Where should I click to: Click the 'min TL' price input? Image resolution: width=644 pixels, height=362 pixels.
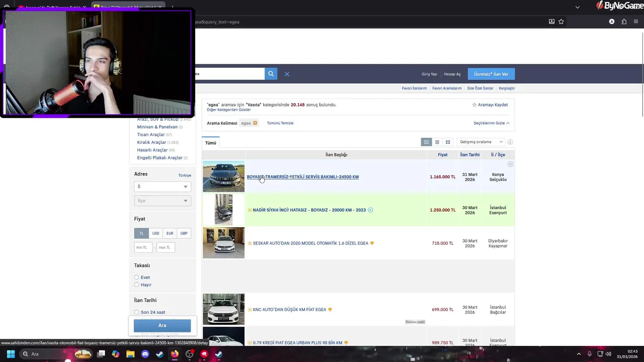143,247
